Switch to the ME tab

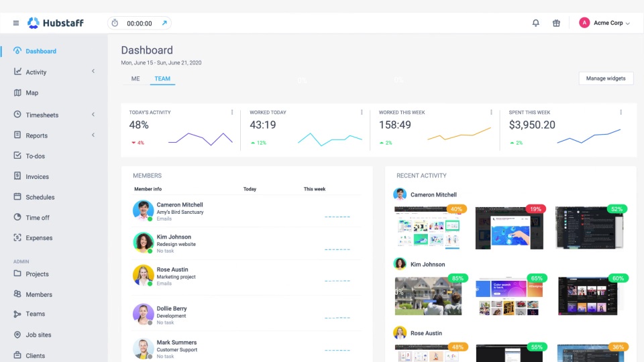click(136, 78)
